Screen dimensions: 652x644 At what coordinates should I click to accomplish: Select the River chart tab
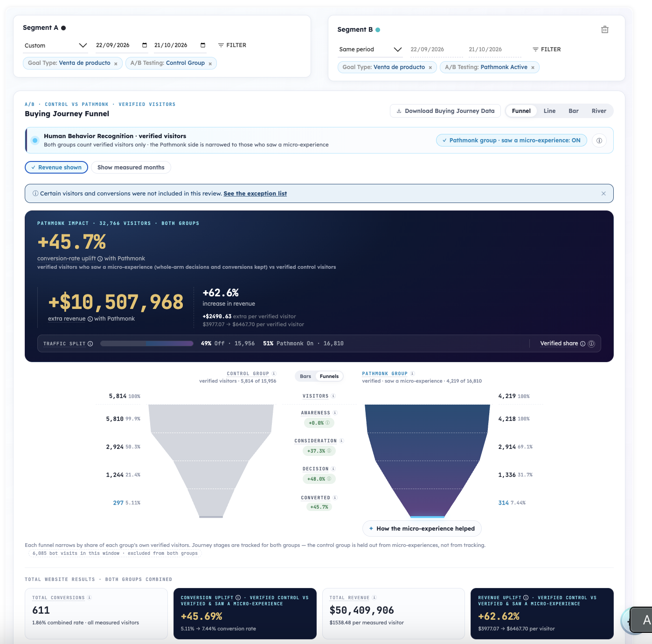[599, 111]
